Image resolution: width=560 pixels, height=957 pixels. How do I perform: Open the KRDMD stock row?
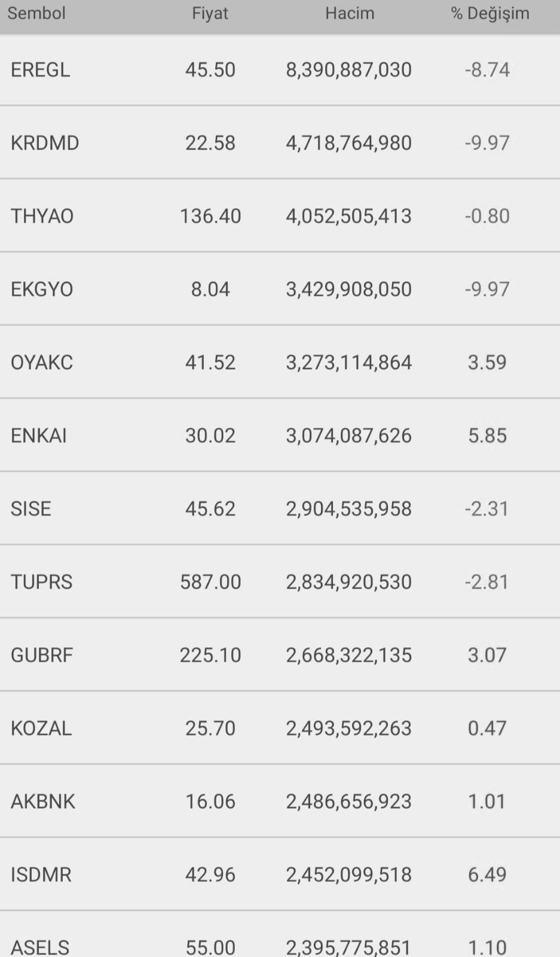point(280,143)
